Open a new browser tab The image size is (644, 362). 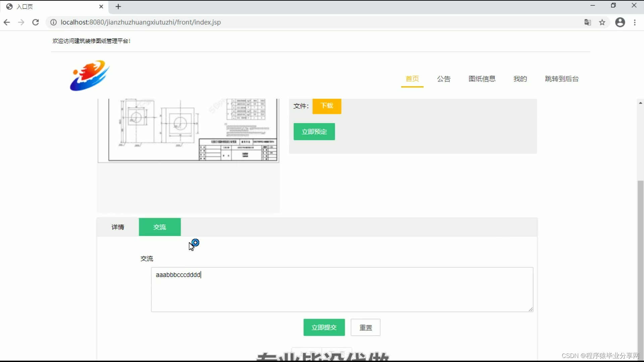click(x=118, y=6)
